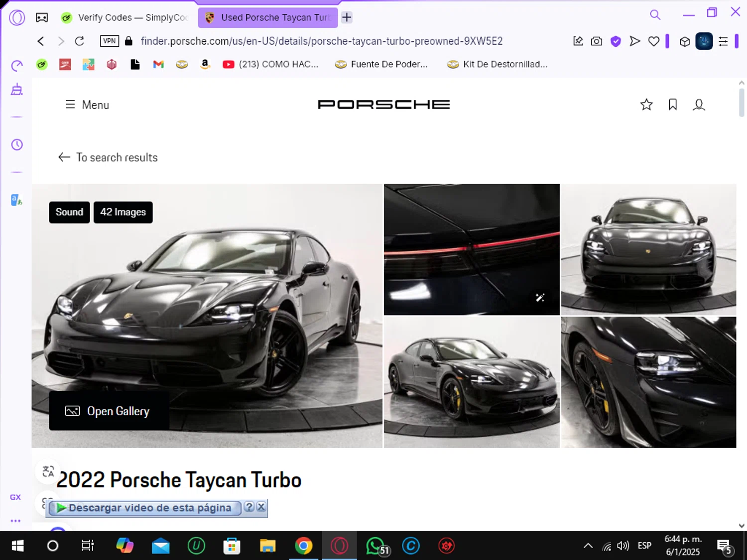This screenshot has height=560, width=747.
Task: Open the workspaces icon beside Opera logo
Action: coord(42,18)
